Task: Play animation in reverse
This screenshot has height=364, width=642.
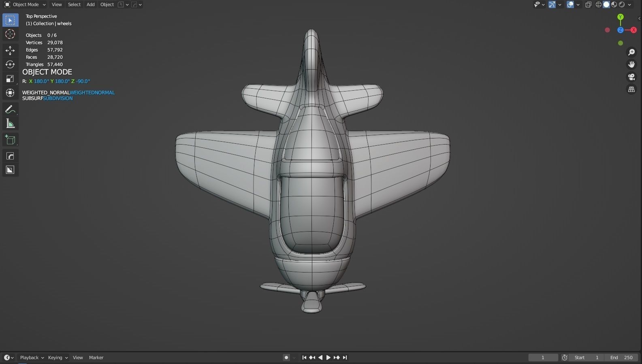Action: [320, 358]
